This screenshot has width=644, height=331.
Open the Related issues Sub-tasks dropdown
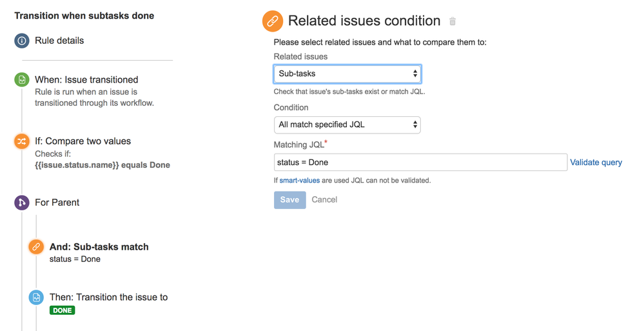[x=347, y=74]
